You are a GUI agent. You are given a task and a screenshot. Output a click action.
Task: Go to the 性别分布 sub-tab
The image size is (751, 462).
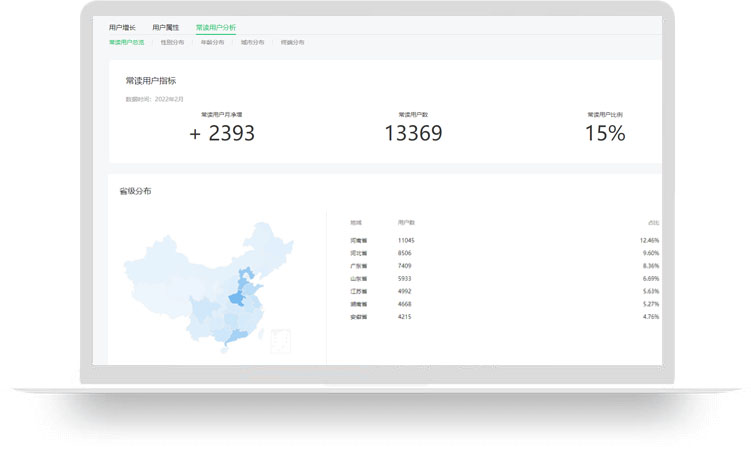pyautogui.click(x=173, y=43)
